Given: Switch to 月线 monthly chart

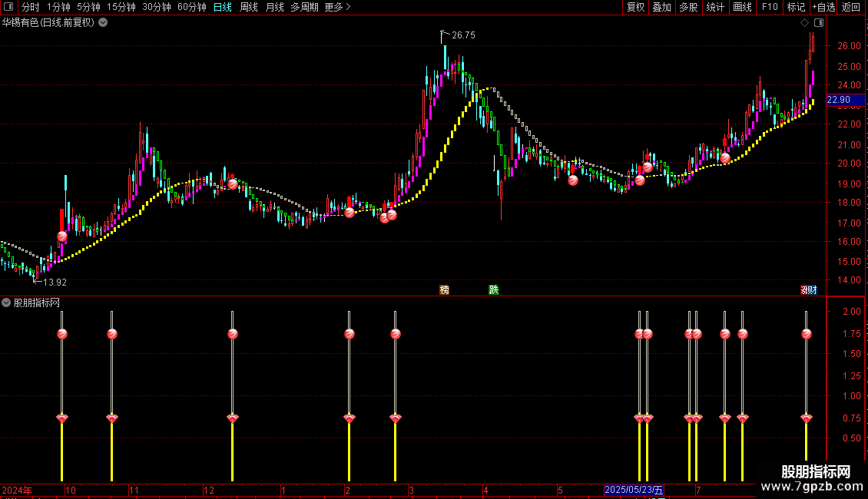Looking at the screenshot, I should (x=274, y=7).
